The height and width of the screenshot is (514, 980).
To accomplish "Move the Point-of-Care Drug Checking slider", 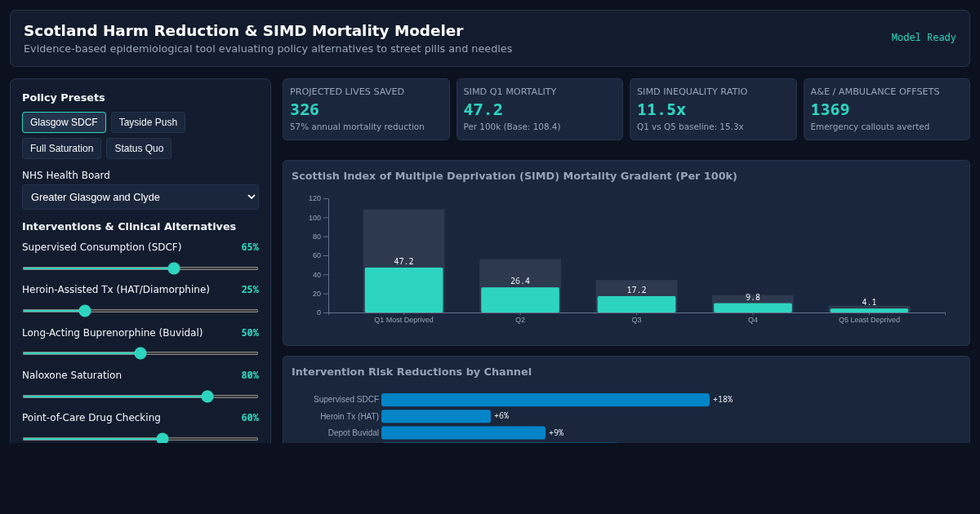I will (140, 439).
